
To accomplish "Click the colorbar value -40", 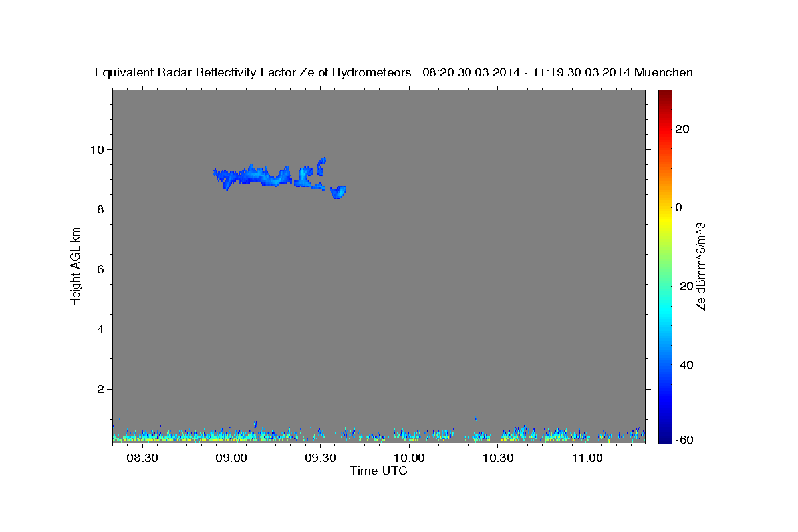I will click(685, 365).
